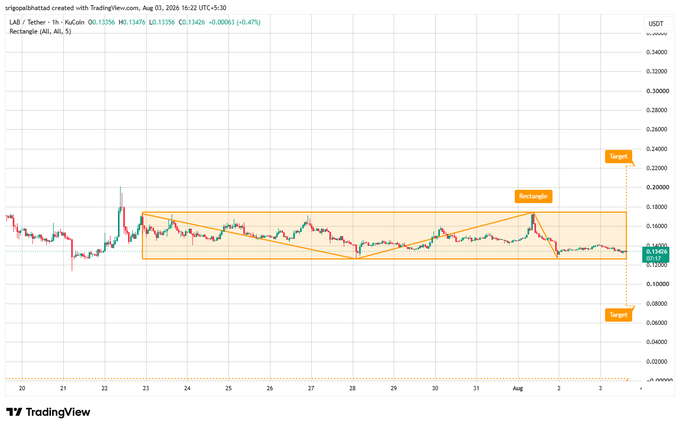Click the close value C0.13426
Image resolution: width=680 pixels, height=428 pixels.
[x=192, y=22]
